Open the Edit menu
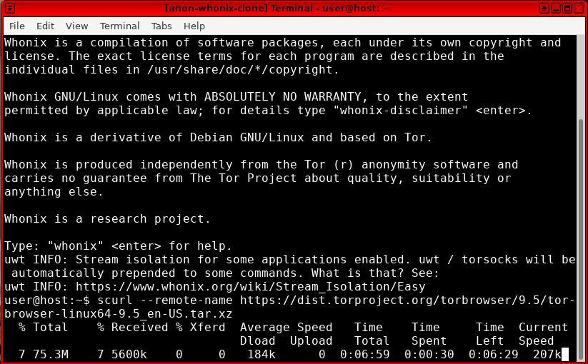 pos(45,26)
